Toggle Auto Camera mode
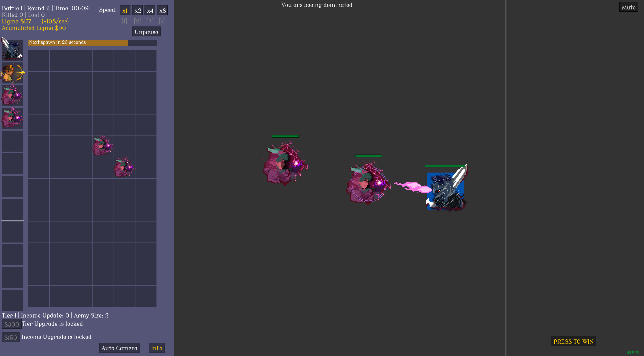 (119, 348)
